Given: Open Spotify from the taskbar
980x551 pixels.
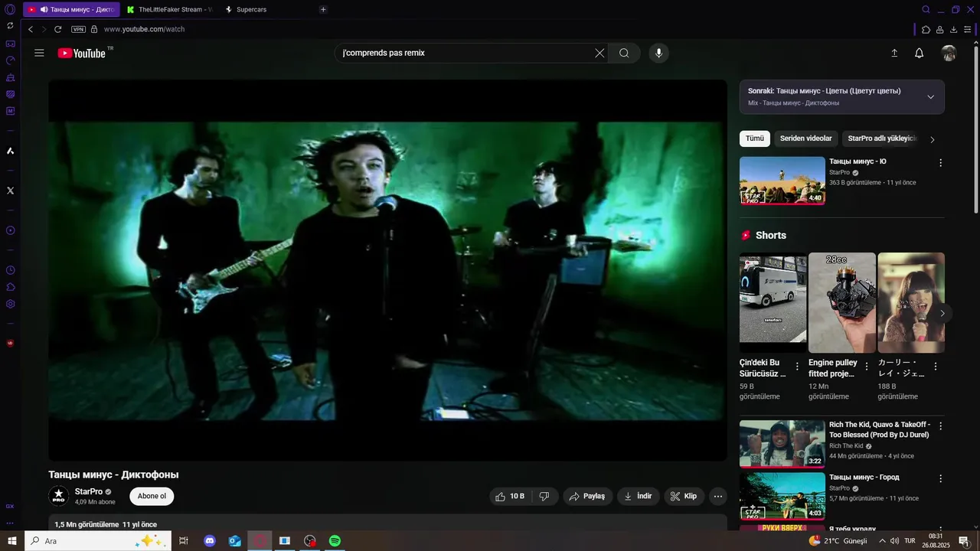Looking at the screenshot, I should tap(335, 541).
